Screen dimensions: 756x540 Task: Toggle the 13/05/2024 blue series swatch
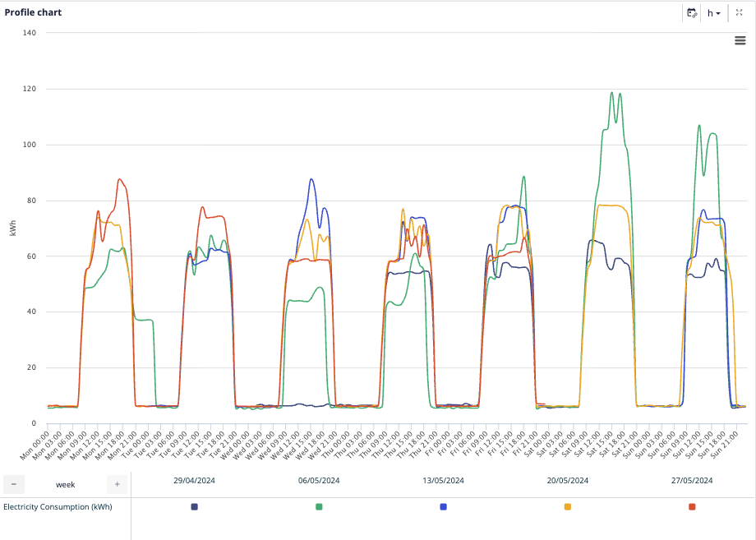point(443,507)
